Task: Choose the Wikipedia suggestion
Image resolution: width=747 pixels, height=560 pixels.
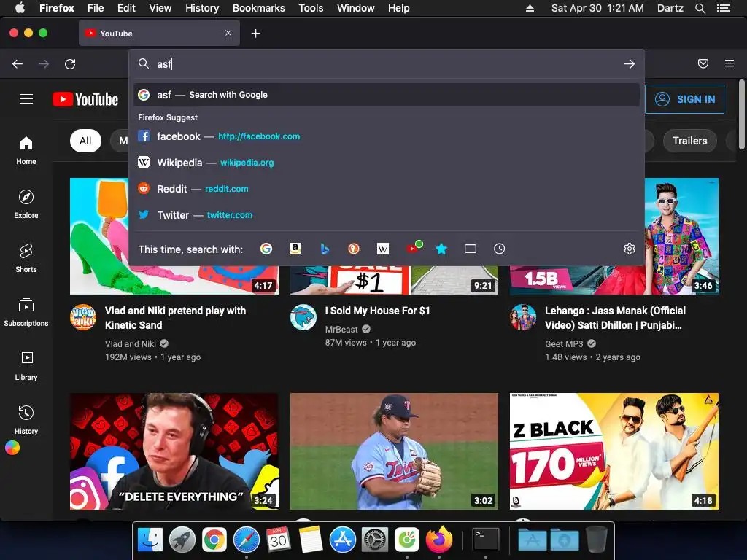Action: click(387, 163)
